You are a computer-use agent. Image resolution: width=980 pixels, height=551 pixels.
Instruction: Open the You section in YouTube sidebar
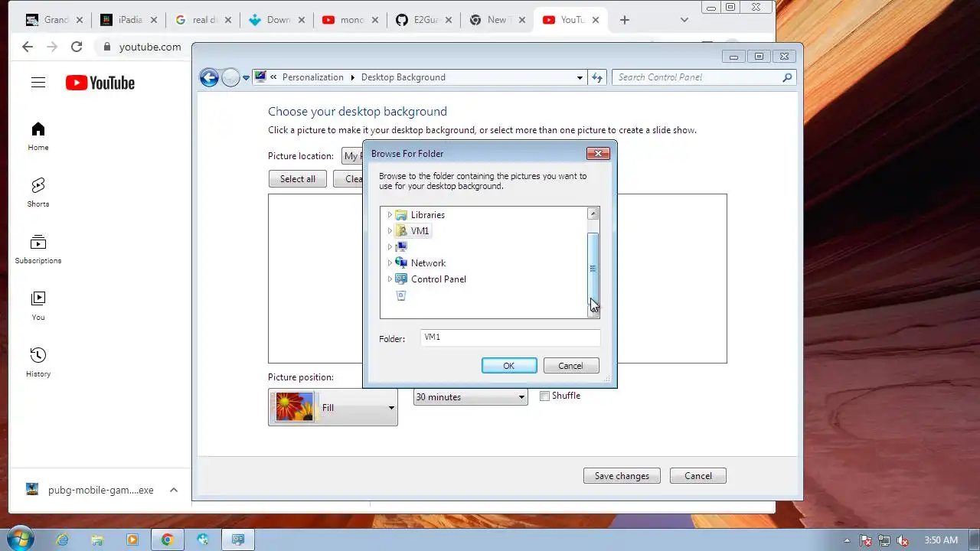[38, 306]
